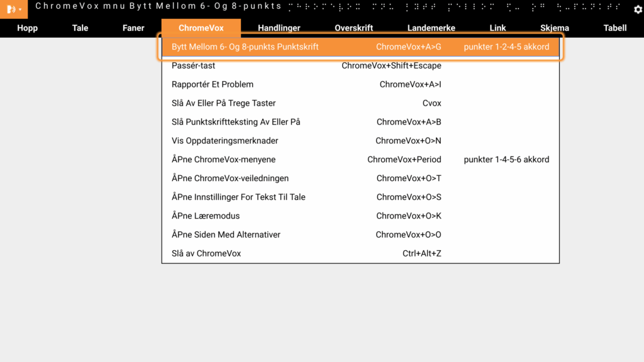
Task: Open the Tabell menu
Action: (615, 28)
